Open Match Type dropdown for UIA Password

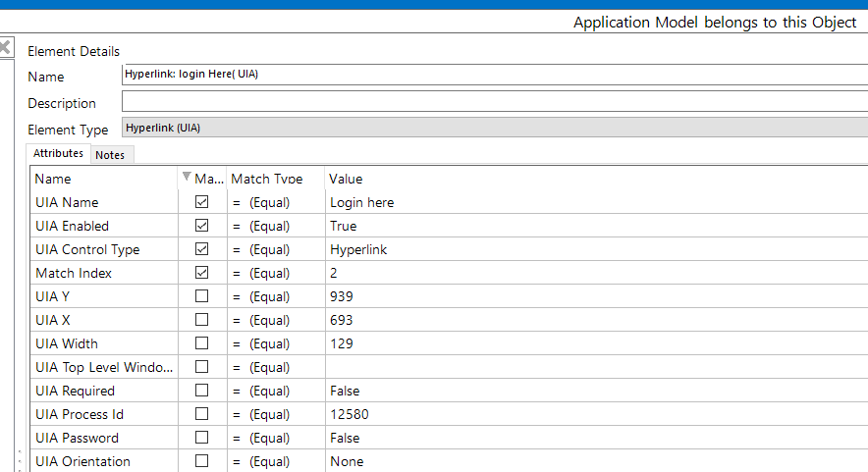point(274,438)
